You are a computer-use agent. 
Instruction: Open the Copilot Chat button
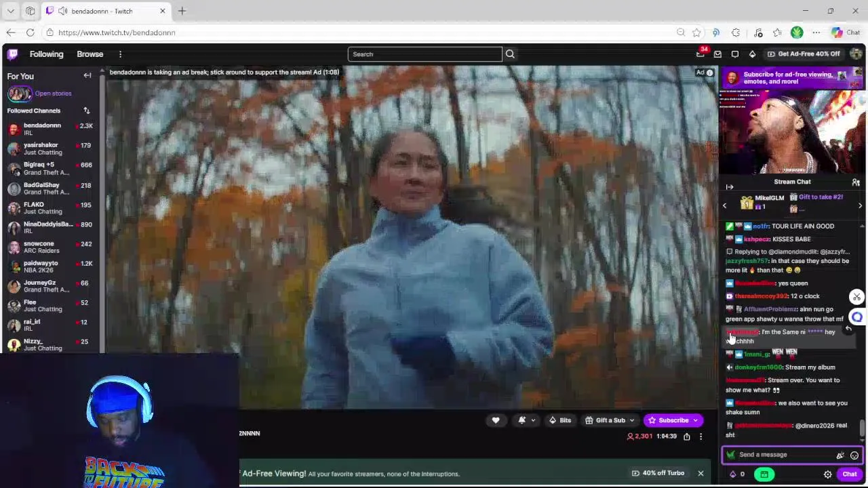pos(846,33)
